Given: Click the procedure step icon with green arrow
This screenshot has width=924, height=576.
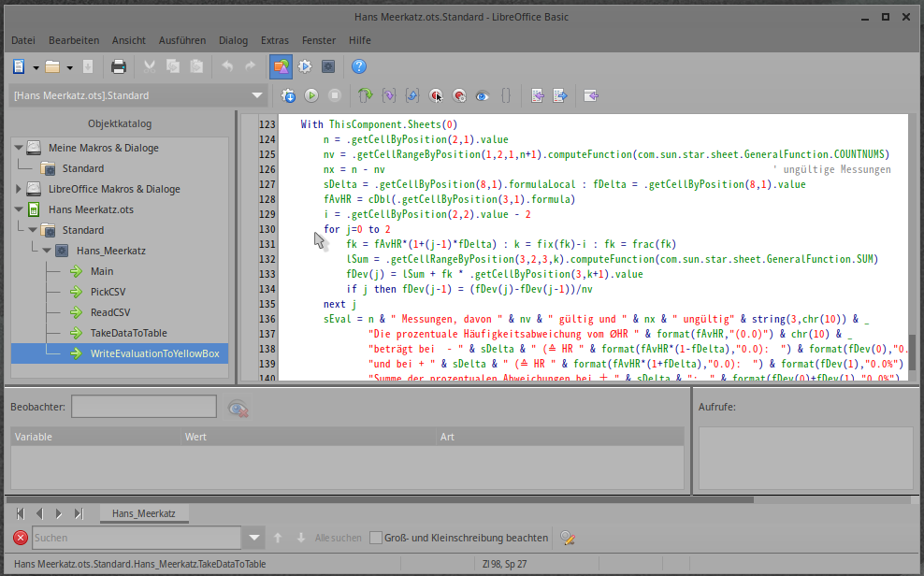Looking at the screenshot, I should [x=366, y=95].
